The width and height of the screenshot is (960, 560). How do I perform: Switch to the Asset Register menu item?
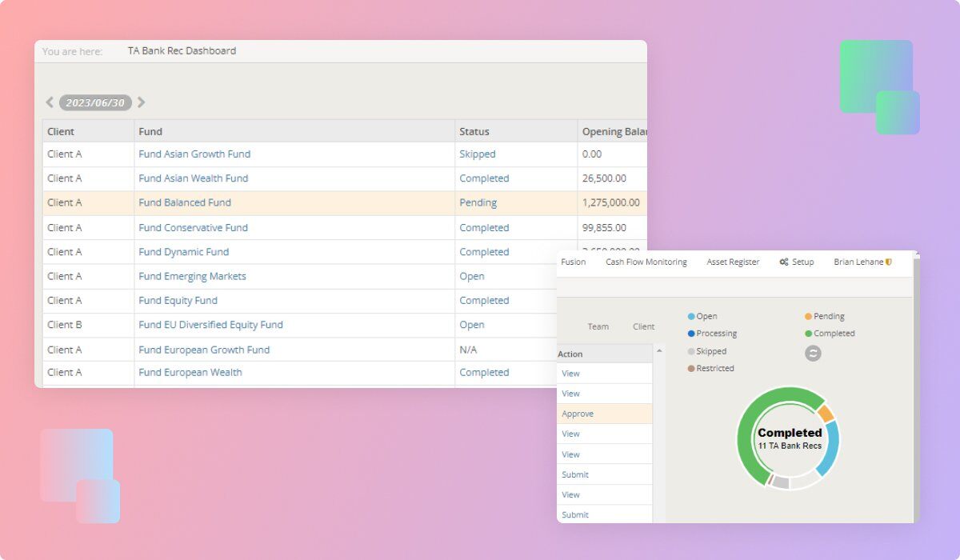point(733,262)
